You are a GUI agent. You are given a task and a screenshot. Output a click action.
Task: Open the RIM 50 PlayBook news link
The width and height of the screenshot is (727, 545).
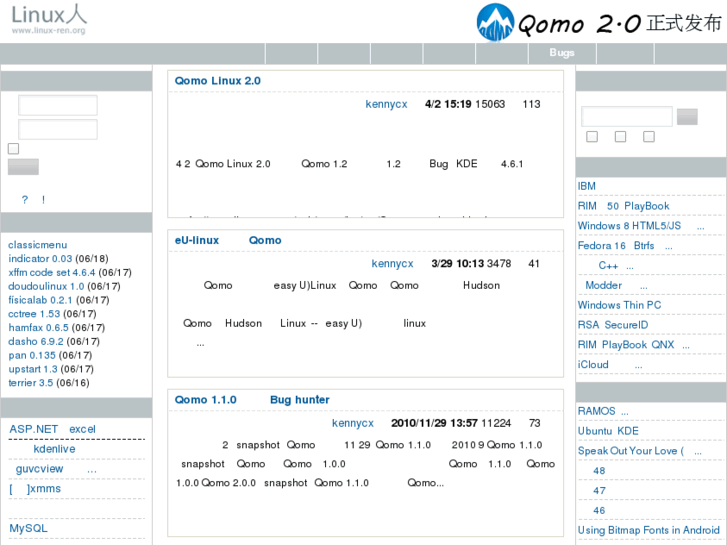[x=624, y=206]
